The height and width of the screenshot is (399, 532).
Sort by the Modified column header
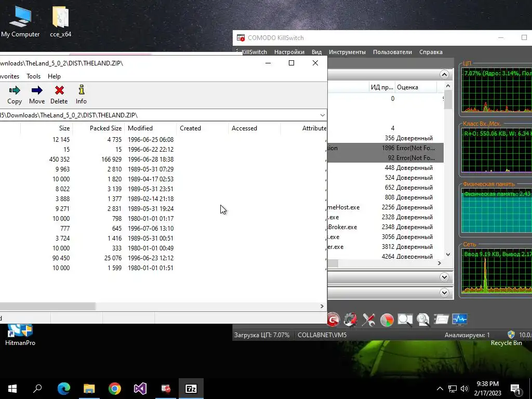coord(151,128)
